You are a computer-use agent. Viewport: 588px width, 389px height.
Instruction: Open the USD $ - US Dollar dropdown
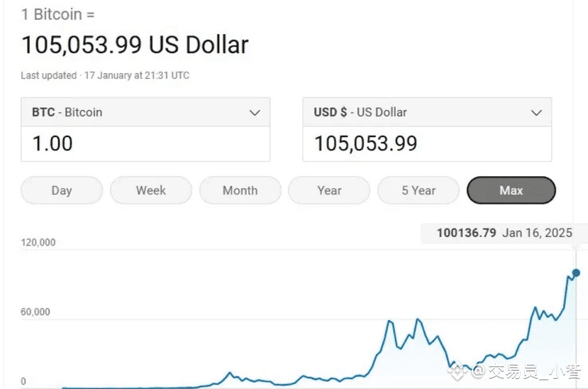coord(426,112)
